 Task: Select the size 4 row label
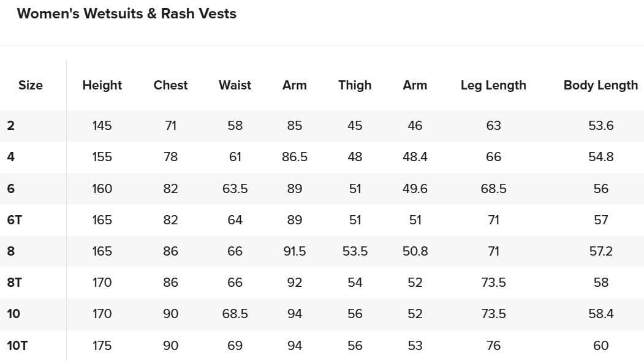(11, 156)
